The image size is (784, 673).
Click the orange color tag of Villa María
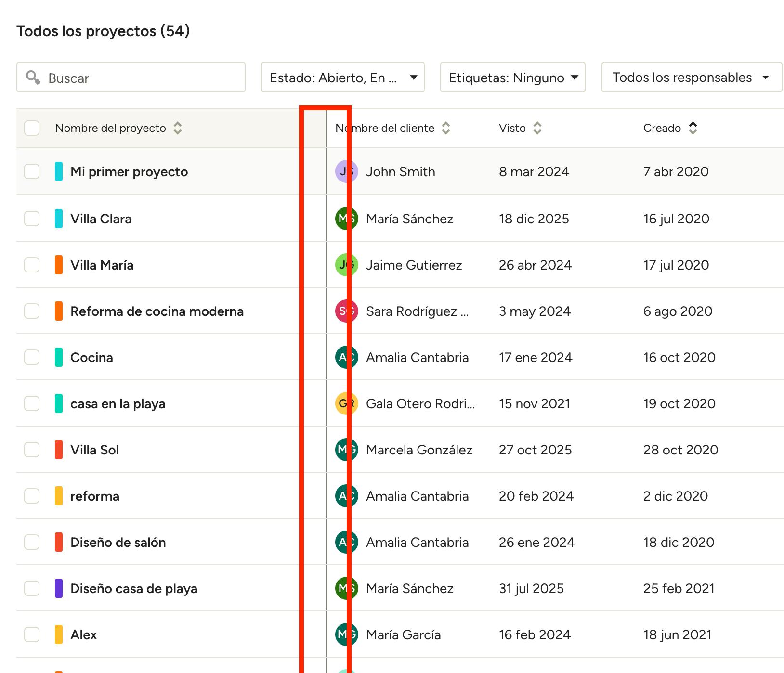59,265
